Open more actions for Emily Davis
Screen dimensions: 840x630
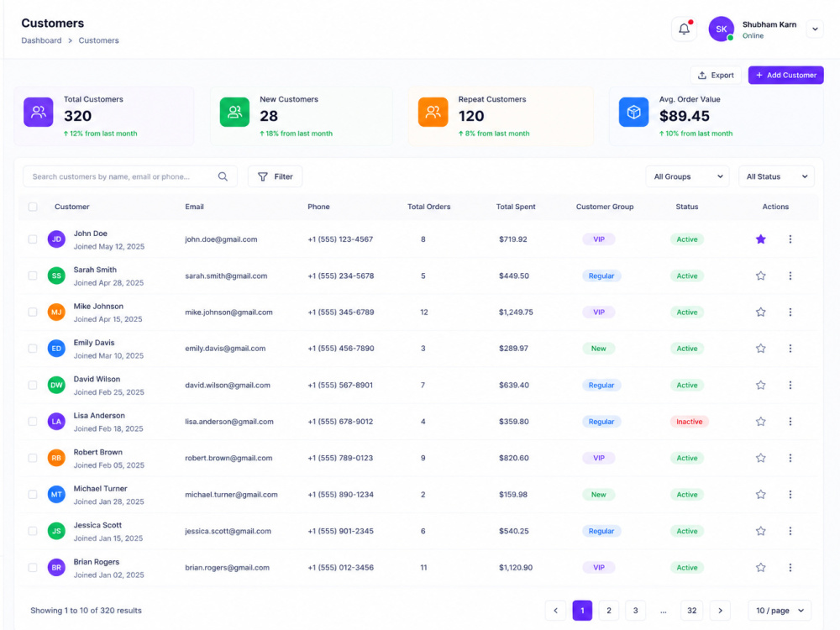[x=790, y=349]
